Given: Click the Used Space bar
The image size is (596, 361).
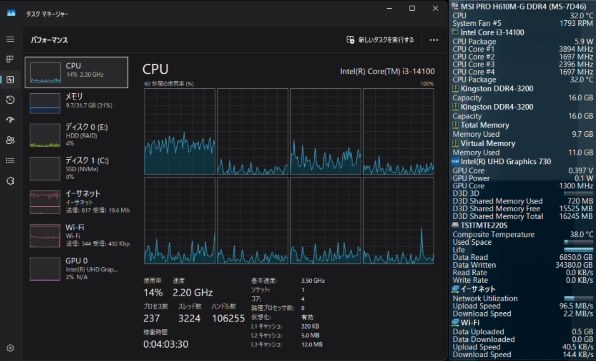Looking at the screenshot, I should click(578, 242).
